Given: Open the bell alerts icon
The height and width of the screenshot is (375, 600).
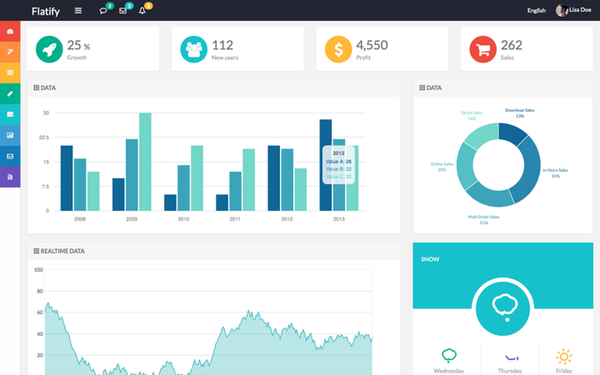Looking at the screenshot, I should coord(142,11).
